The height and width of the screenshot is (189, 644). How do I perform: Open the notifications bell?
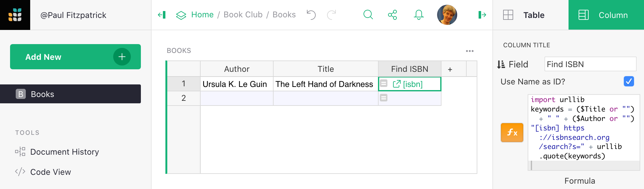pos(419,15)
